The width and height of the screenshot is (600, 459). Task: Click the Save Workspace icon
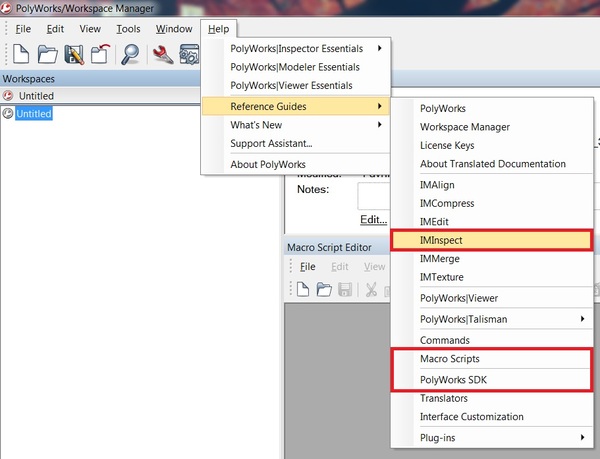coord(74,54)
